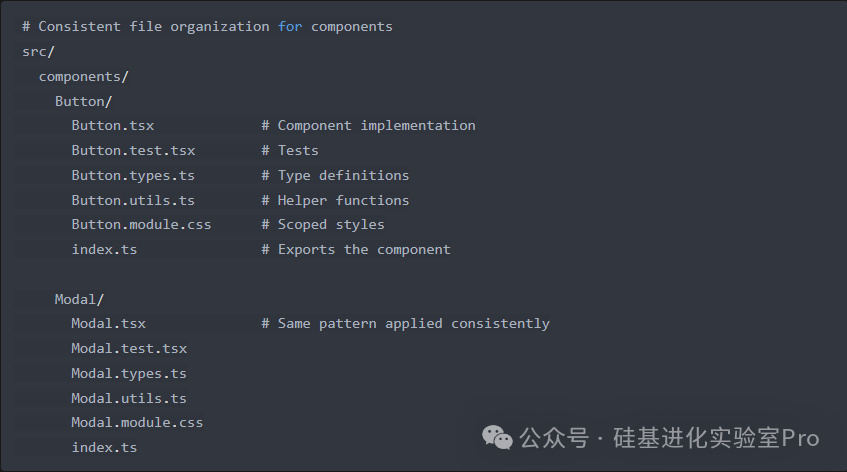The image size is (847, 472).
Task: Select the Modal.test.tsx file name
Action: (129, 348)
